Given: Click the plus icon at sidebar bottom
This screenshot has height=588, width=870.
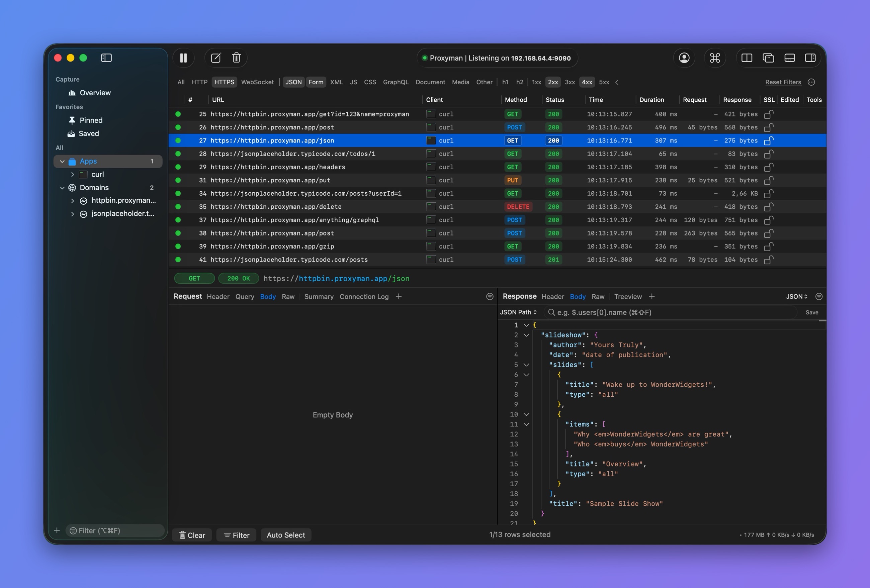Looking at the screenshot, I should point(57,530).
